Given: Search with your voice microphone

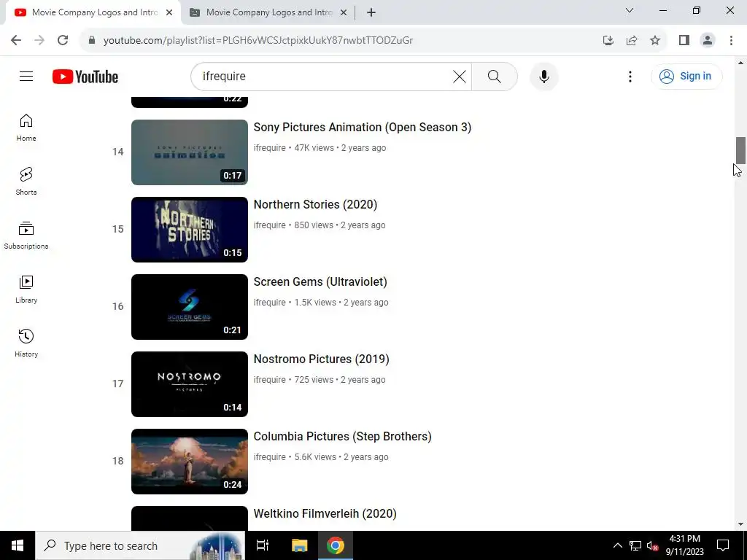Looking at the screenshot, I should click(x=543, y=76).
